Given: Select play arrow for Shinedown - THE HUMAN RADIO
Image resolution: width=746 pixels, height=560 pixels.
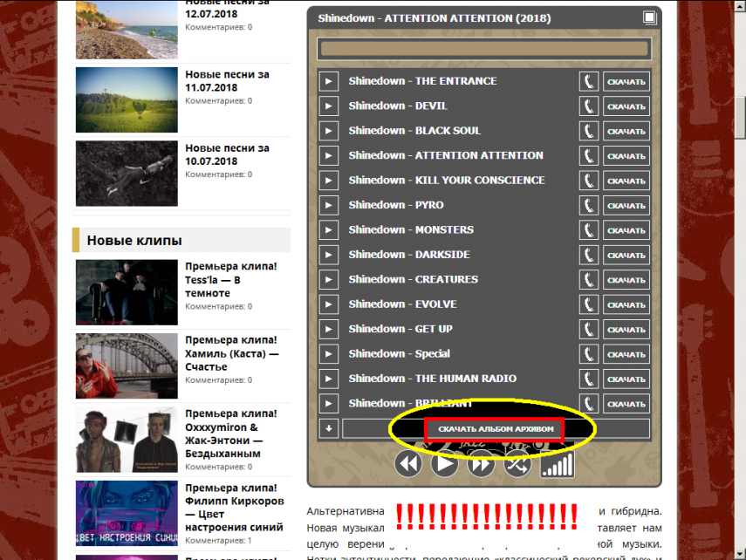Looking at the screenshot, I should coord(328,379).
